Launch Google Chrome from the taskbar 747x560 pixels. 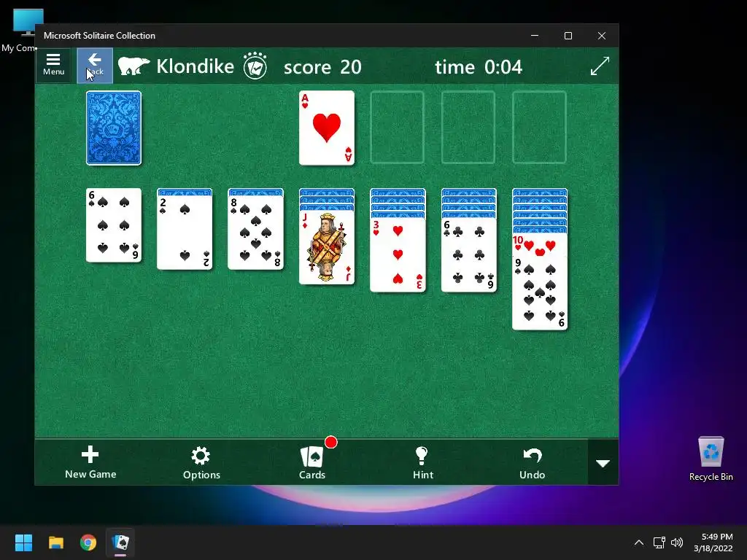point(88,542)
